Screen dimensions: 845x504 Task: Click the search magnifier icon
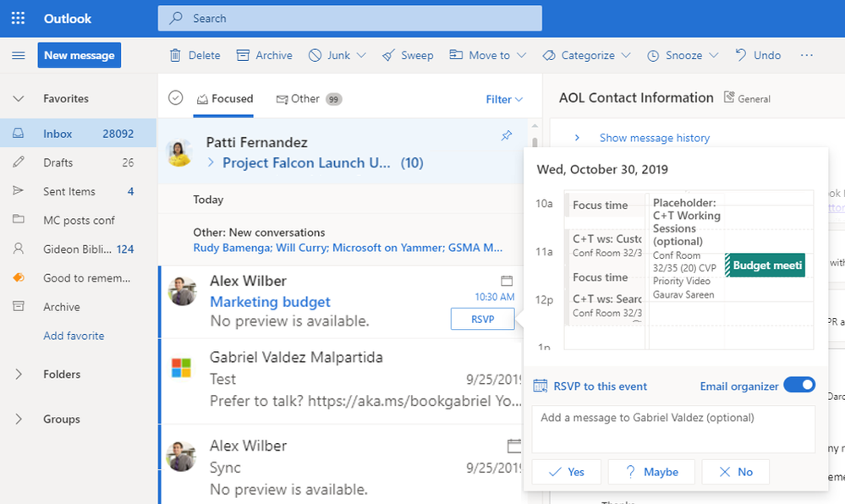click(x=176, y=19)
